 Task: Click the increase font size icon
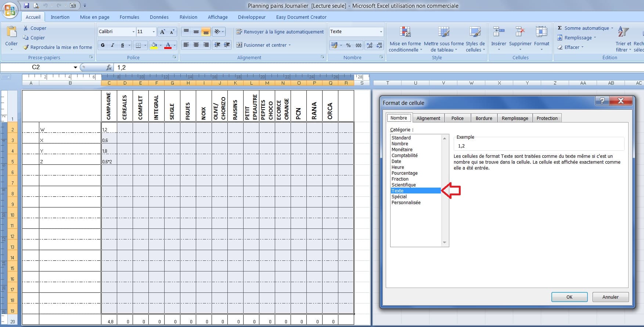point(162,32)
